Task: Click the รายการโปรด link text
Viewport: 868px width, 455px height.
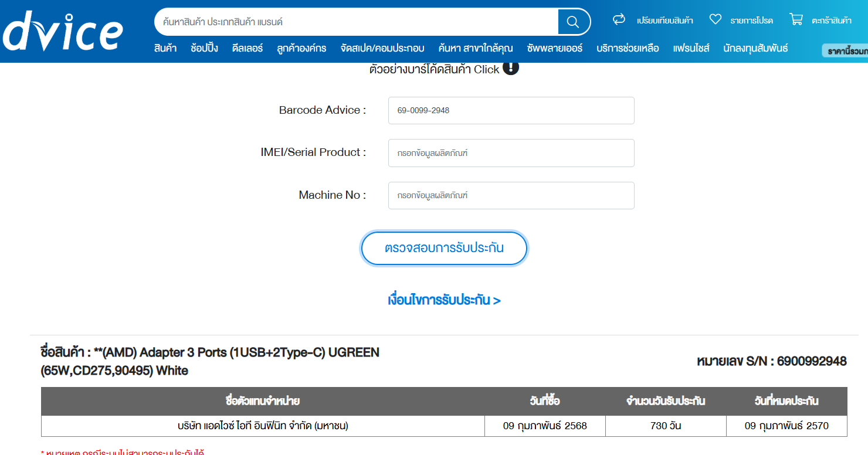Action: coord(751,21)
